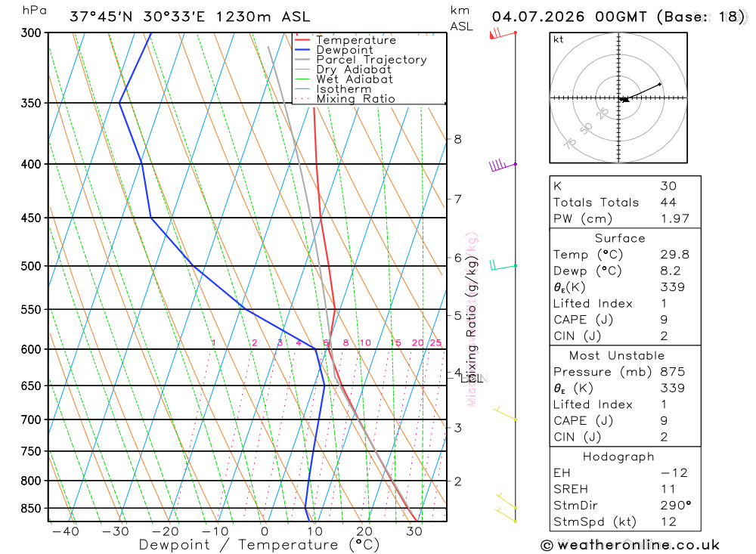Click the Surface Temp value 29.8

(674, 255)
